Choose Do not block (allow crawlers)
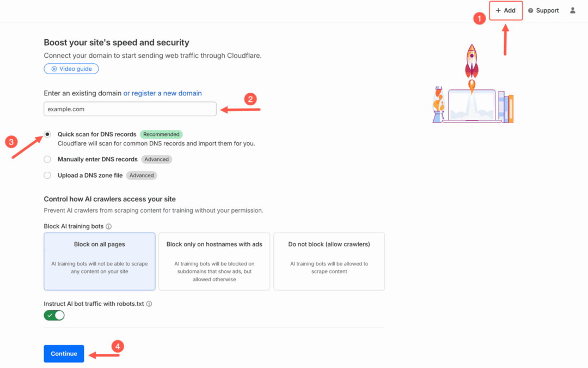Image resolution: width=588 pixels, height=368 pixels. point(329,261)
